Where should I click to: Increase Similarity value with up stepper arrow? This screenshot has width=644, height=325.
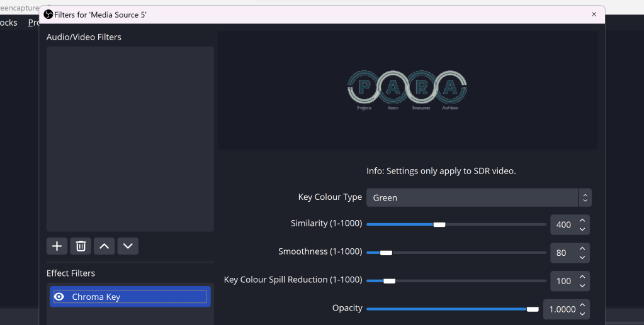coord(582,221)
